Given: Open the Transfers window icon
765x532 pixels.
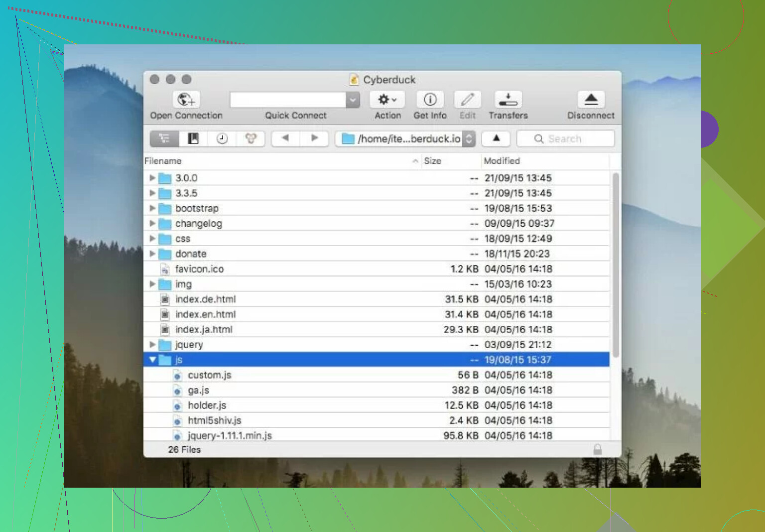Looking at the screenshot, I should pos(508,100).
